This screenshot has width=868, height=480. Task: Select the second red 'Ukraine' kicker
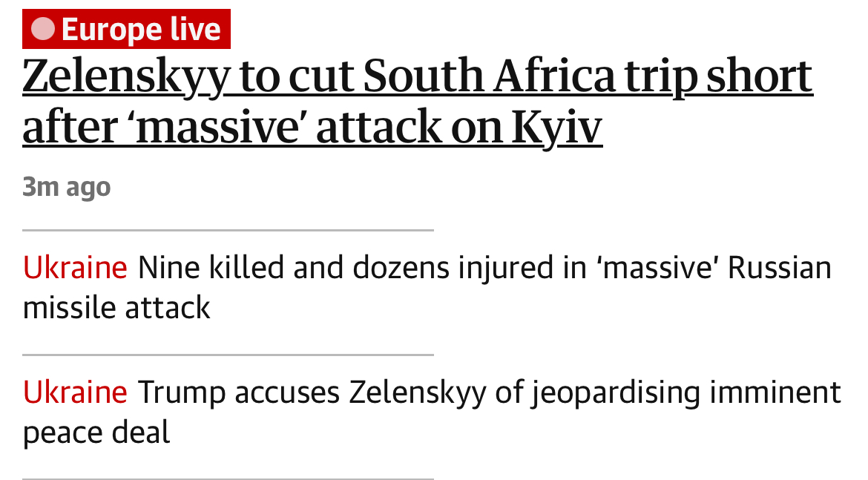[75, 392]
